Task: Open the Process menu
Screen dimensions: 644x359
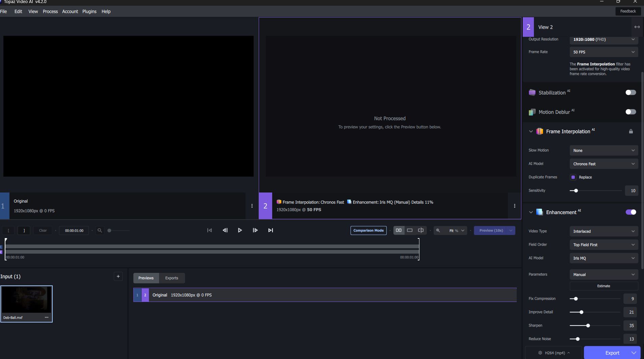Action: pos(50,11)
